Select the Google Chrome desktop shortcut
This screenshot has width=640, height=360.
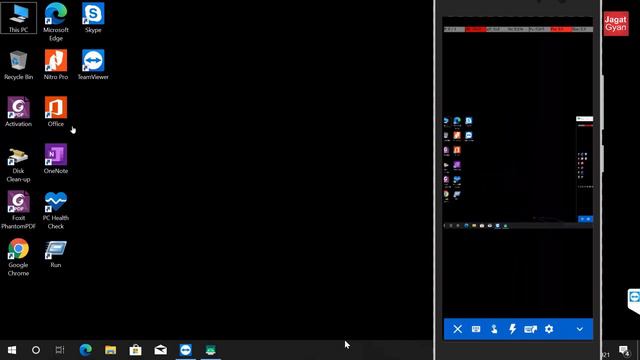point(18,257)
